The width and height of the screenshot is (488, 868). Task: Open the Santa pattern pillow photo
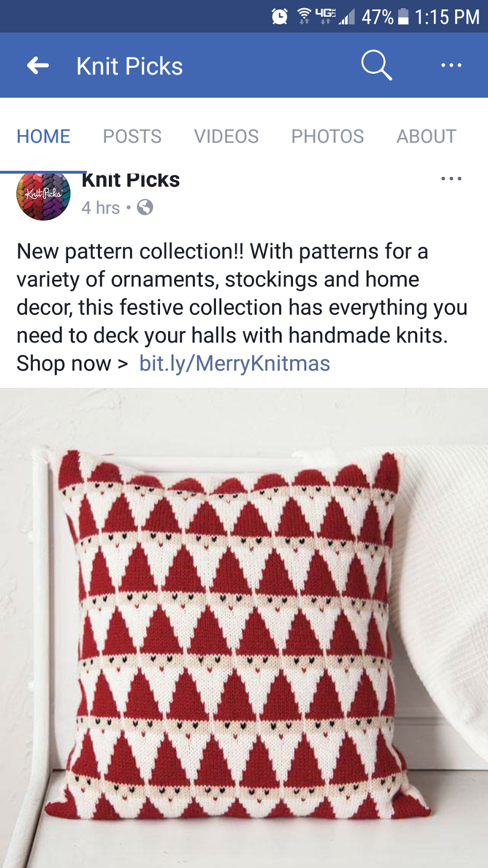coord(244,628)
